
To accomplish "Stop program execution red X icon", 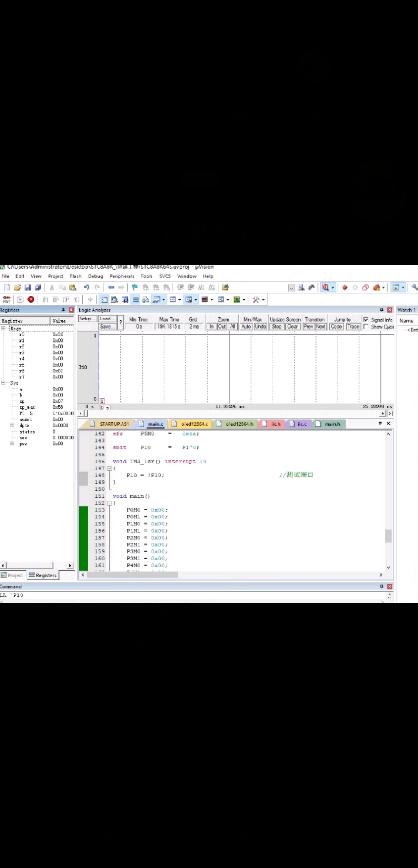I will (x=31, y=300).
